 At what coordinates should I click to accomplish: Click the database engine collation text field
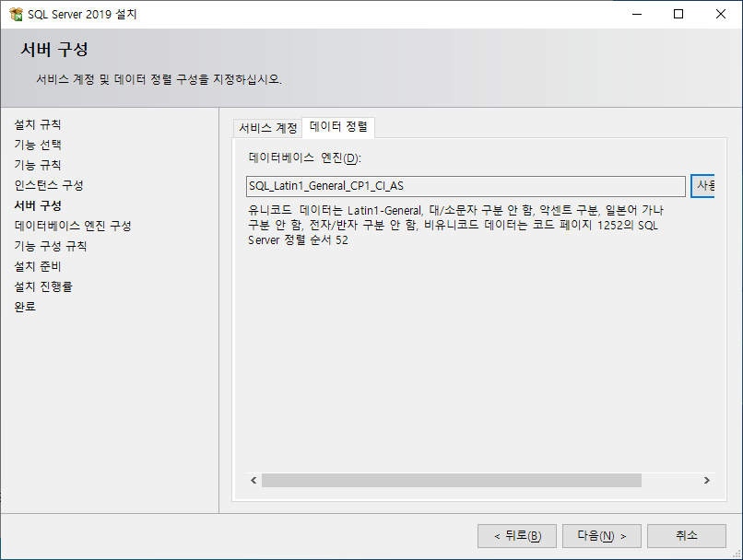466,186
